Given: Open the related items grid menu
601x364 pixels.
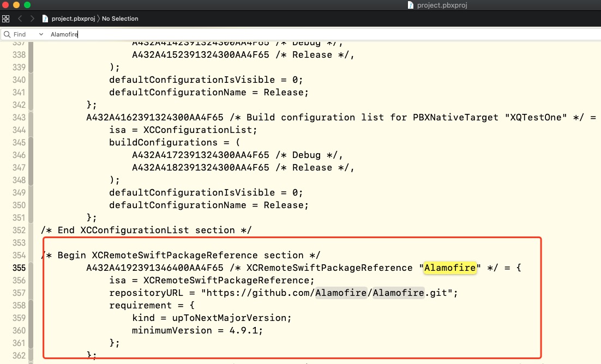Looking at the screenshot, I should click(6, 19).
